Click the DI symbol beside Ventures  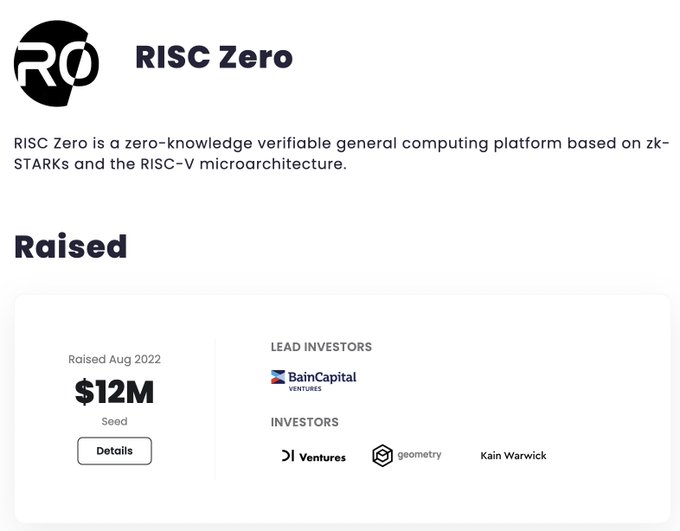[288, 456]
